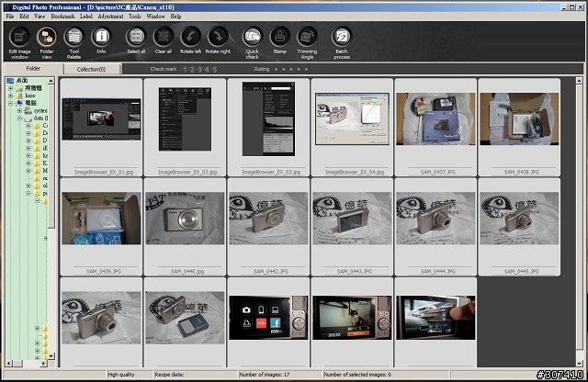Screen dimensions: 588x382
Task: Expand the 媒體櫃 library tree node
Action: [x=10, y=88]
